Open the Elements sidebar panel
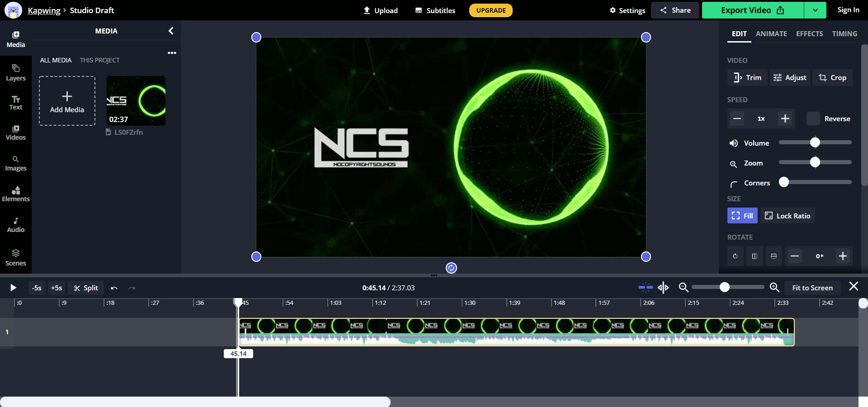Screen dimensions: 868x407 [16, 194]
